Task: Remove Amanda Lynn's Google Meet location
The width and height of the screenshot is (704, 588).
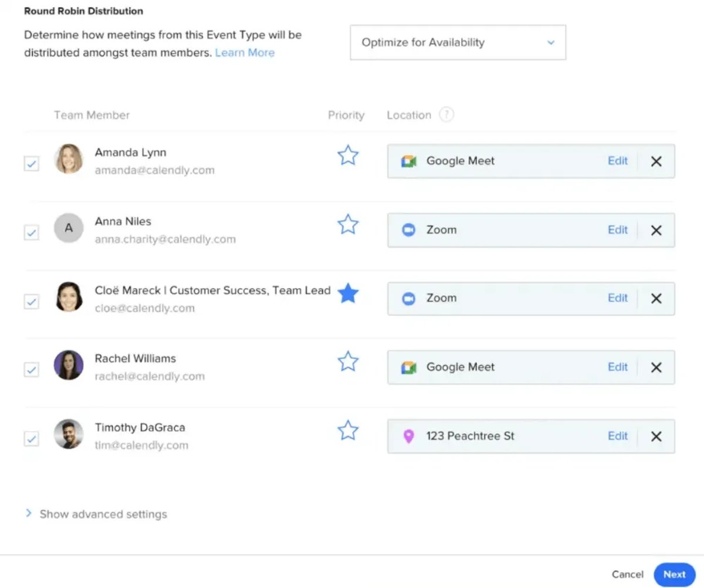Action: point(656,161)
